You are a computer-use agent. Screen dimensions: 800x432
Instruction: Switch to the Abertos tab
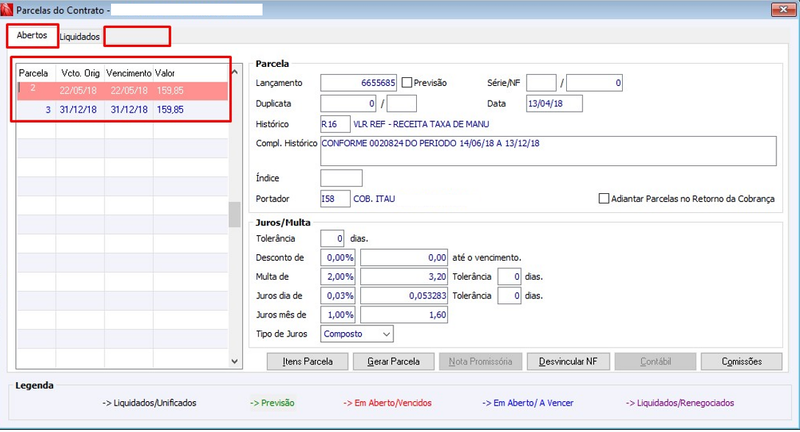pyautogui.click(x=32, y=35)
